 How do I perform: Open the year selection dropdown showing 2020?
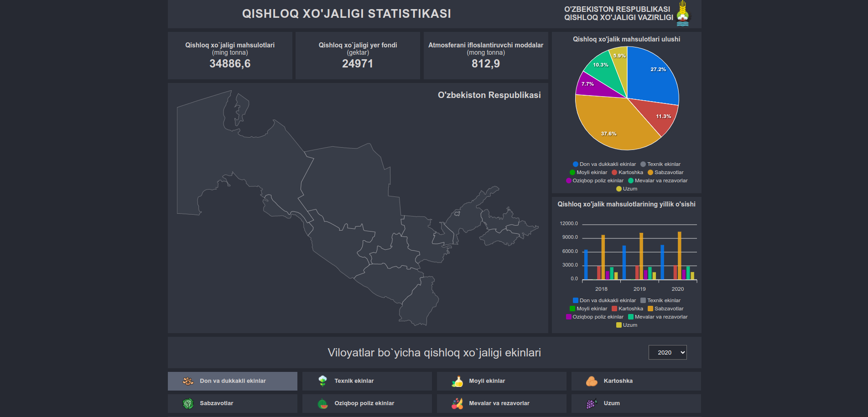pos(667,352)
